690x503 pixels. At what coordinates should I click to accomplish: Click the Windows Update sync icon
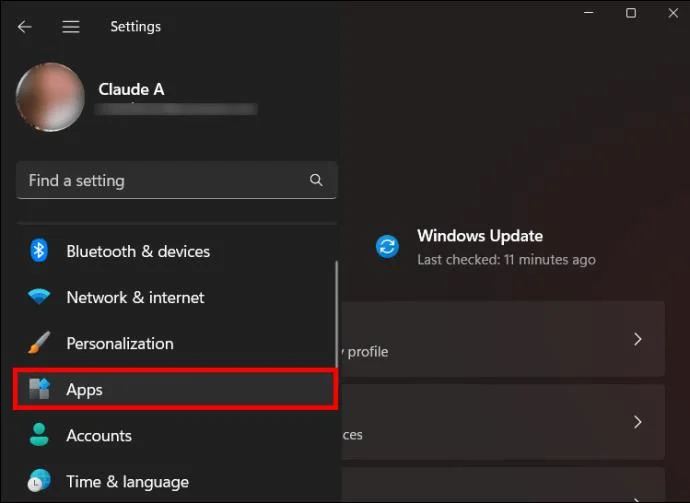point(387,246)
